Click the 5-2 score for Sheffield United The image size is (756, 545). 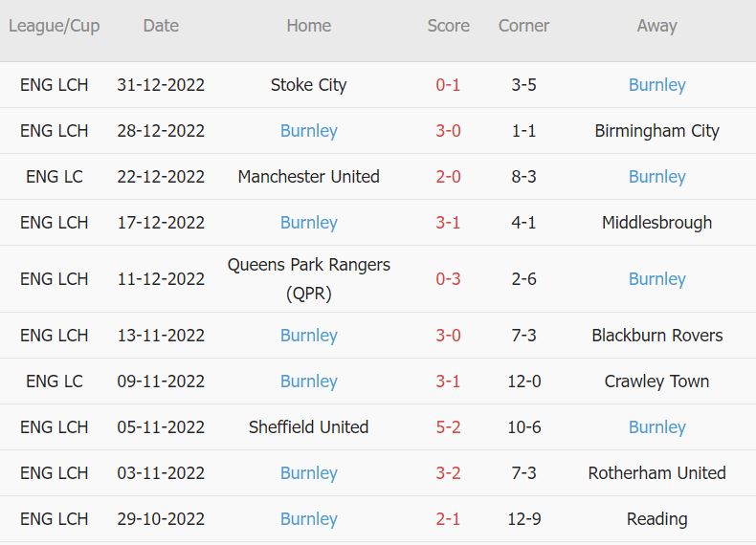point(448,427)
